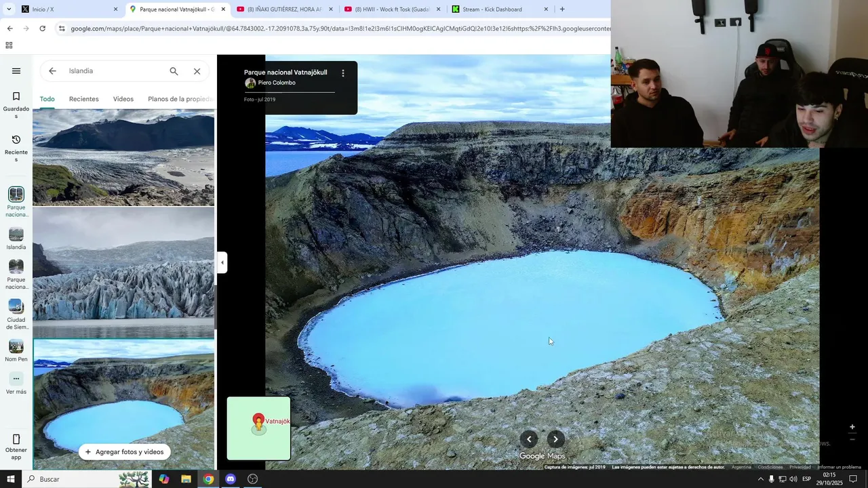Switch to HWII - Wock ft Tosk tab
The height and width of the screenshot is (488, 868).
pyautogui.click(x=393, y=9)
